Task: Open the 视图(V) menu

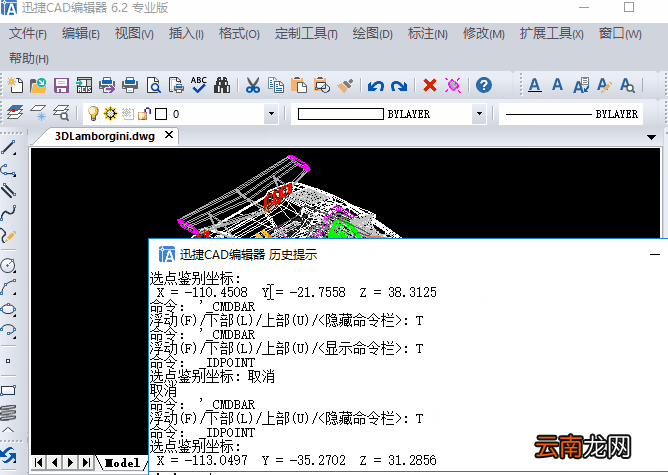Action: pos(134,33)
